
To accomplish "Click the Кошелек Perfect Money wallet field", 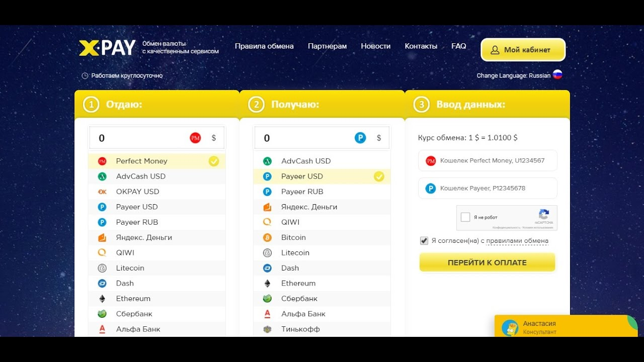I will pyautogui.click(x=488, y=161).
